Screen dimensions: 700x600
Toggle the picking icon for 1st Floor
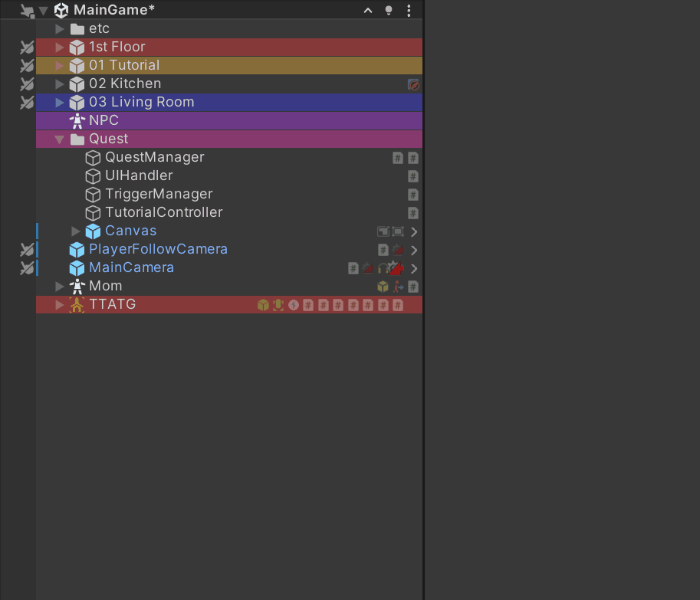tap(27, 48)
